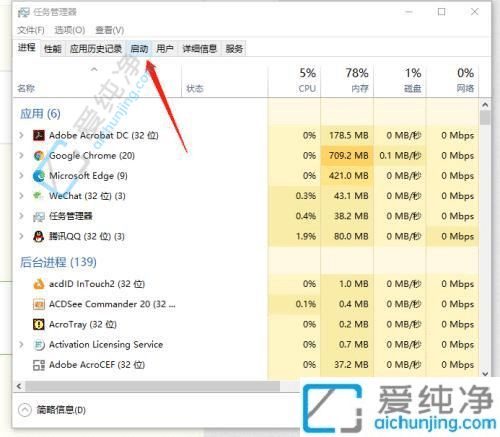This screenshot has width=500, height=437.
Task: Switch to the 性能 tab
Action: point(53,49)
